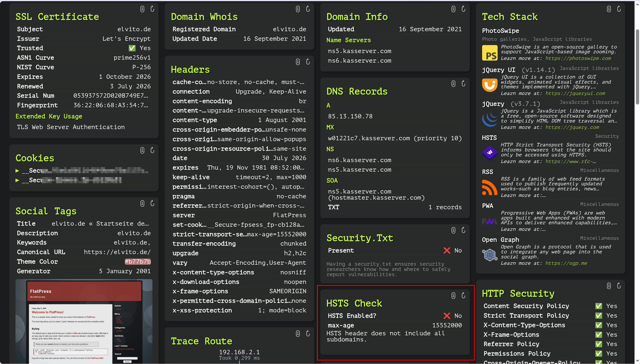Click the x-frame-options SAMEORIGIN row

(239, 291)
